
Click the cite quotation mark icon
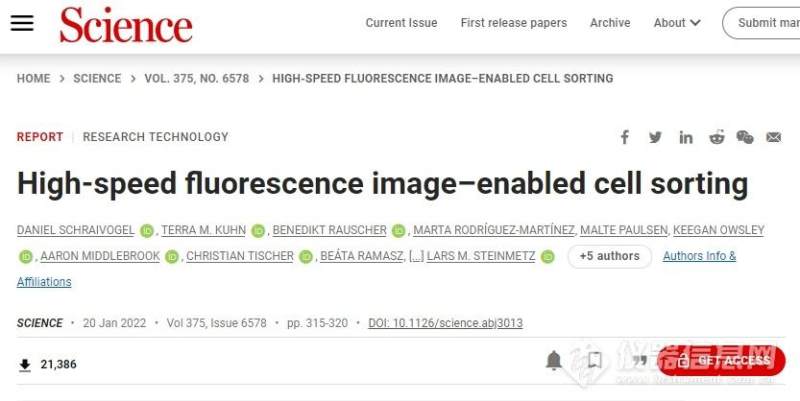639,361
